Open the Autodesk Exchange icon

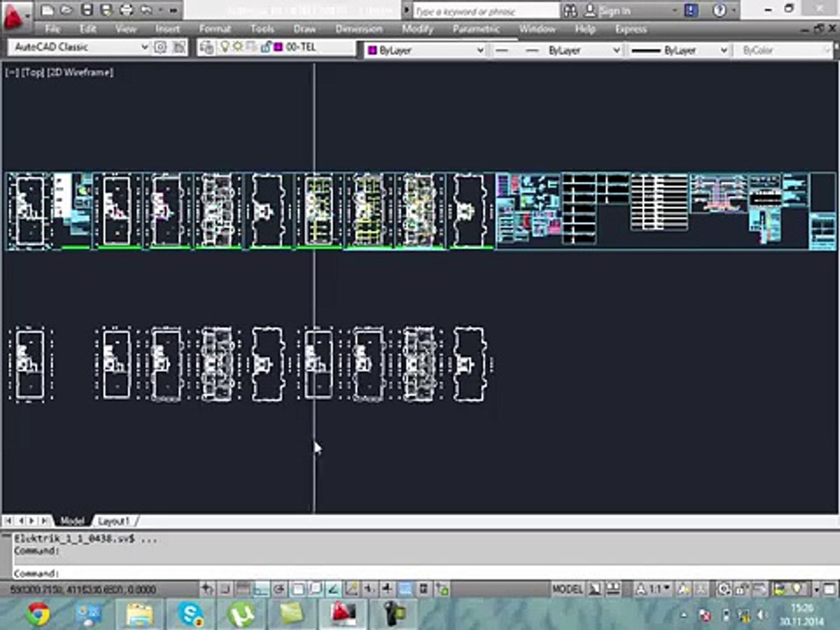[x=691, y=10]
